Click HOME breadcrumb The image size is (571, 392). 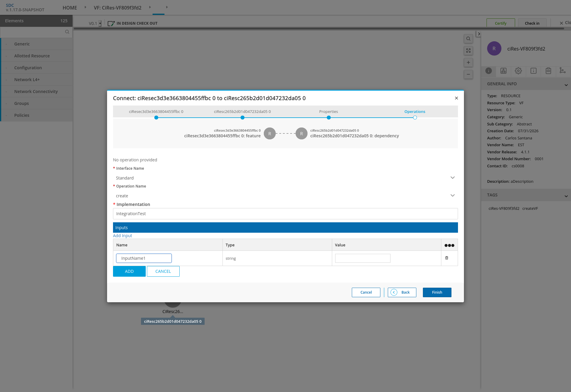coord(70,8)
